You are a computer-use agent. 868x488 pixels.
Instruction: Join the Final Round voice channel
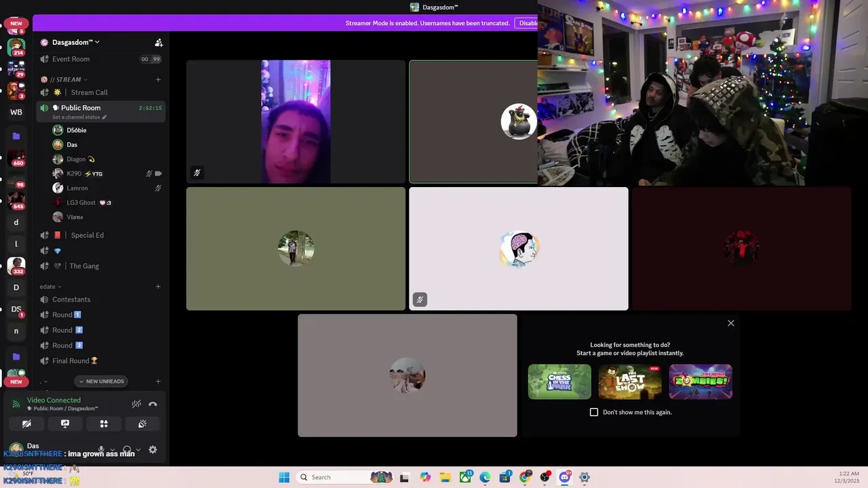100,361
